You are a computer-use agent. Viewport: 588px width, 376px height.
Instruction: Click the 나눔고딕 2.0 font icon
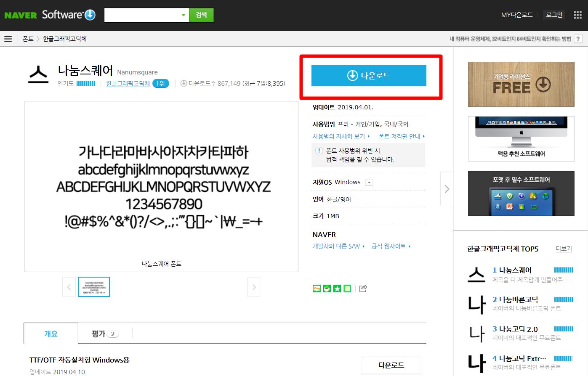coord(477,334)
